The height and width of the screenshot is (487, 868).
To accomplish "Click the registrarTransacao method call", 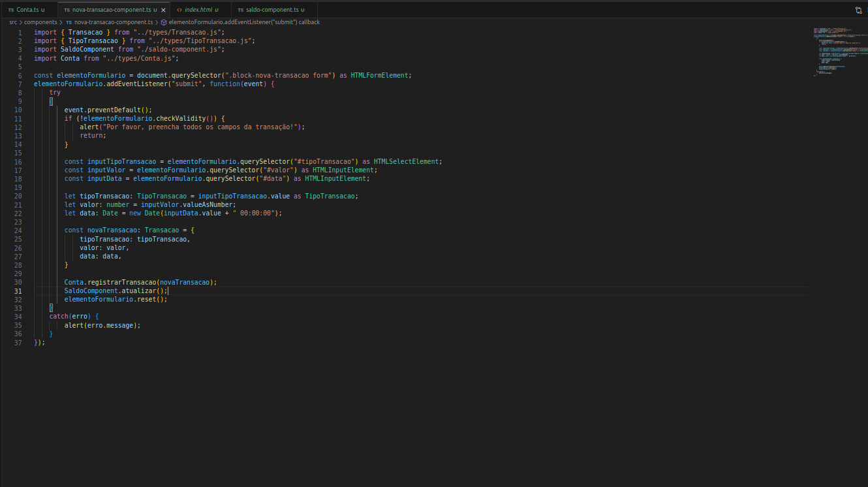I will pyautogui.click(x=121, y=282).
